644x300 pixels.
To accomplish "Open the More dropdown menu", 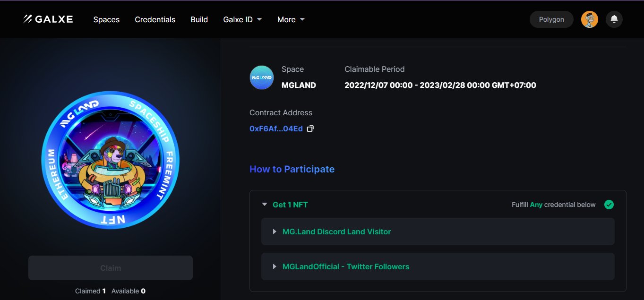I will 291,19.
